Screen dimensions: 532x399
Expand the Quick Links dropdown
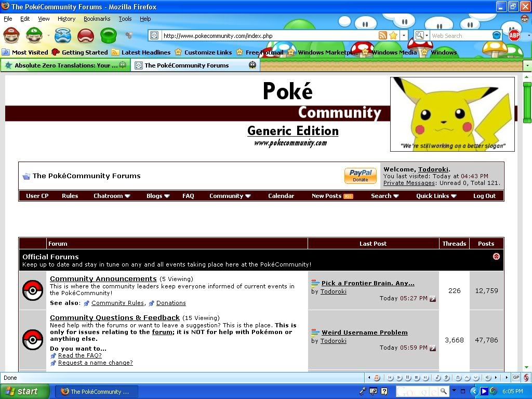(436, 196)
